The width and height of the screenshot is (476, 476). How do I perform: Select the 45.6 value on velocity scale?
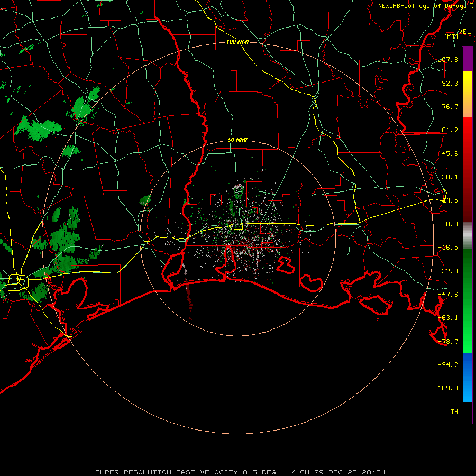pos(450,153)
